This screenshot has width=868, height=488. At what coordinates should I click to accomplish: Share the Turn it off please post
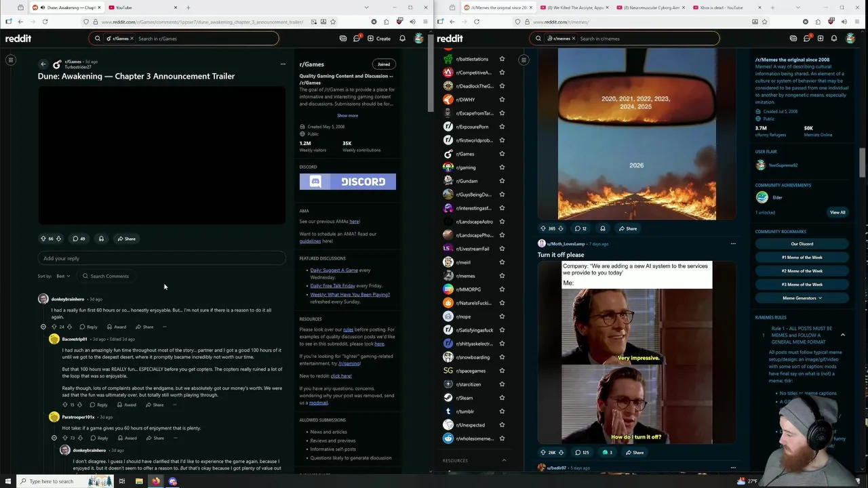click(635, 452)
